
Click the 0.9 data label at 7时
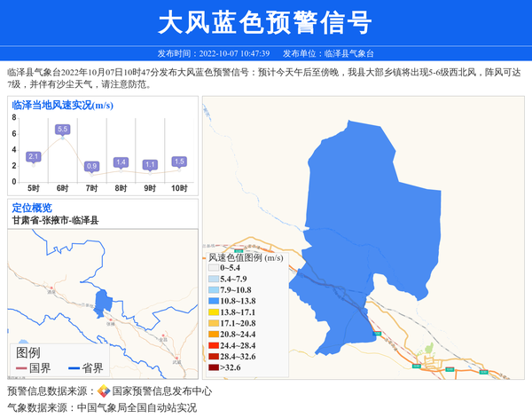click(91, 166)
